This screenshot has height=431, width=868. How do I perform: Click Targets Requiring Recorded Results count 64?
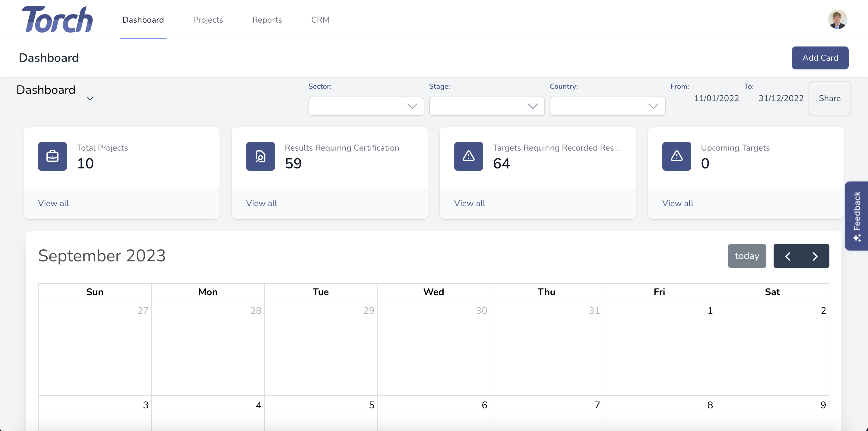[501, 164]
